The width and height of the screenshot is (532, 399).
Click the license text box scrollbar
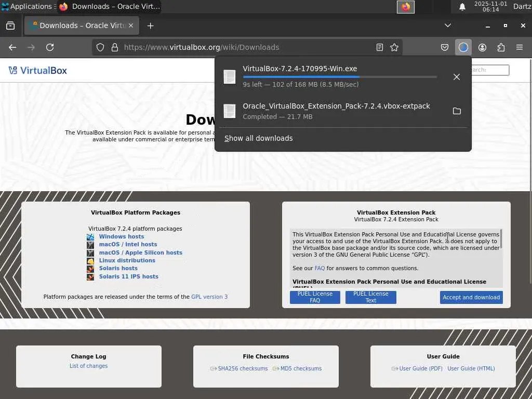[501, 239]
